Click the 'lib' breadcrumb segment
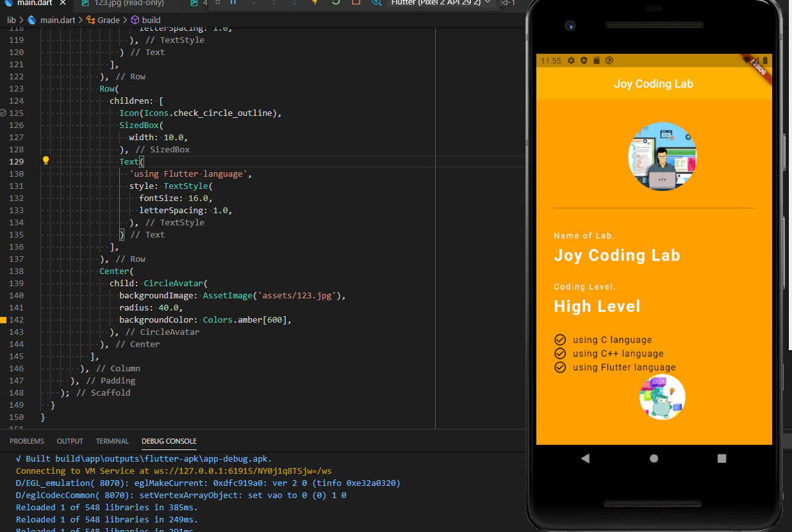This screenshot has width=792, height=532. pyautogui.click(x=12, y=20)
